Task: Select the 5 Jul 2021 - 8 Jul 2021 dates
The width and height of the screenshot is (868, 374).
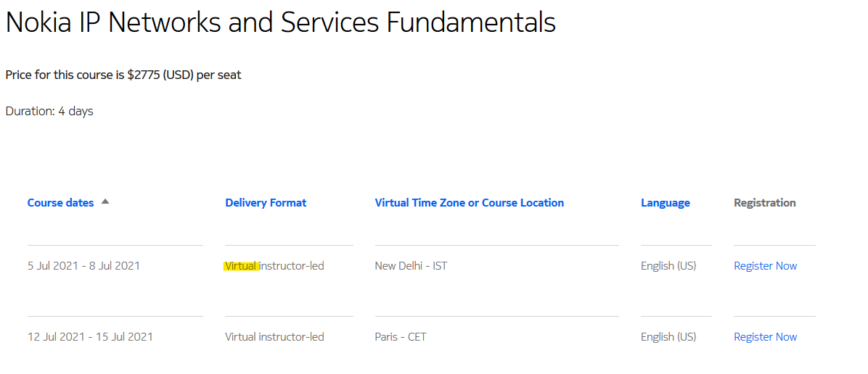Action: tap(83, 266)
